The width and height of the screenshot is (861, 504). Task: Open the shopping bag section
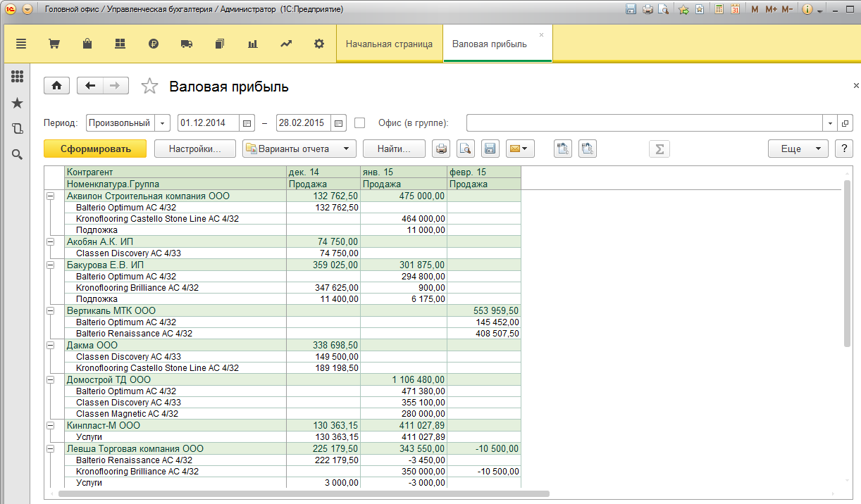[87, 44]
